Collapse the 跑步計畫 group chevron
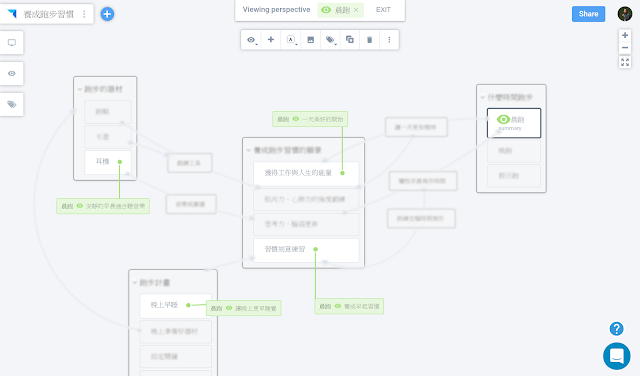Image resolution: width=640 pixels, height=376 pixels. point(135,283)
